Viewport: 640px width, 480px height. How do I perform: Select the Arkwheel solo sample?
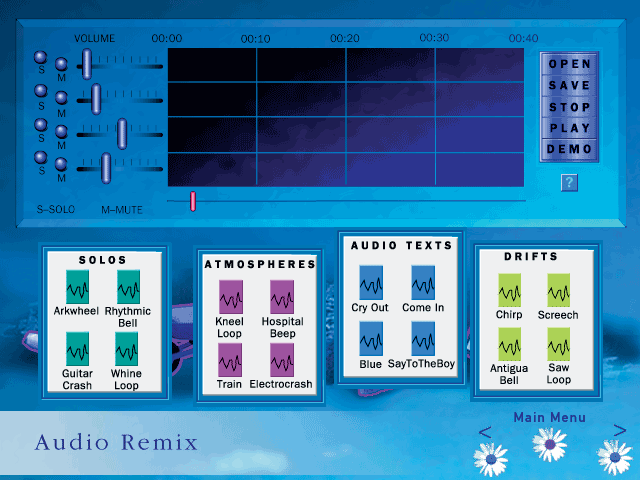[78, 286]
